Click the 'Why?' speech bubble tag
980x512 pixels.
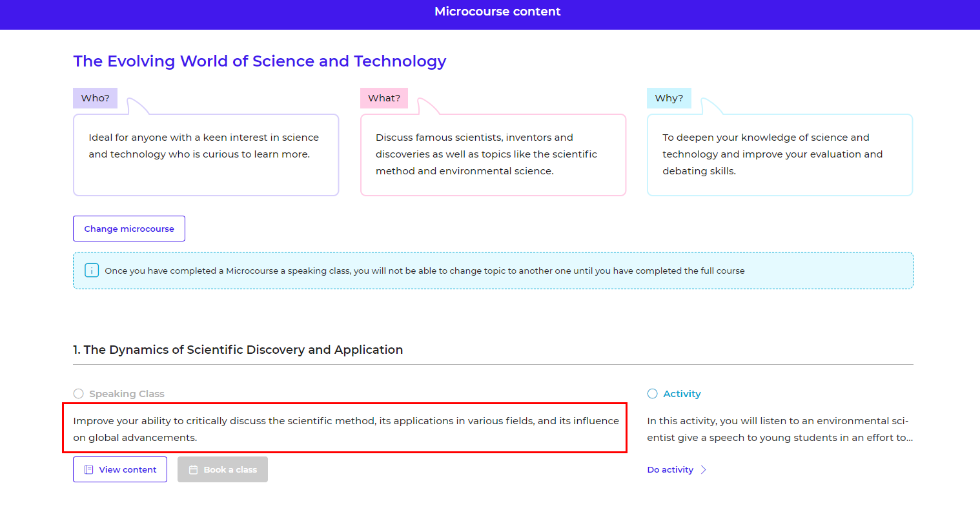pos(669,97)
